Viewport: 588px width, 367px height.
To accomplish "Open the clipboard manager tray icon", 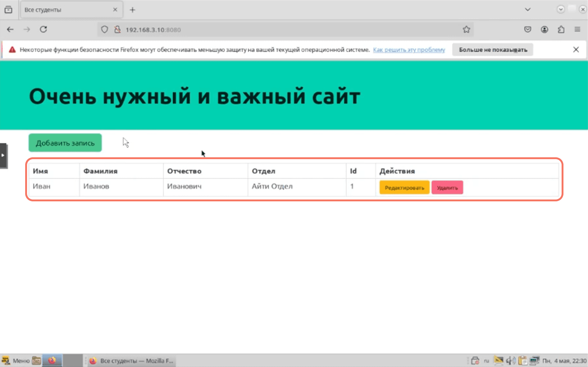I will [522, 361].
